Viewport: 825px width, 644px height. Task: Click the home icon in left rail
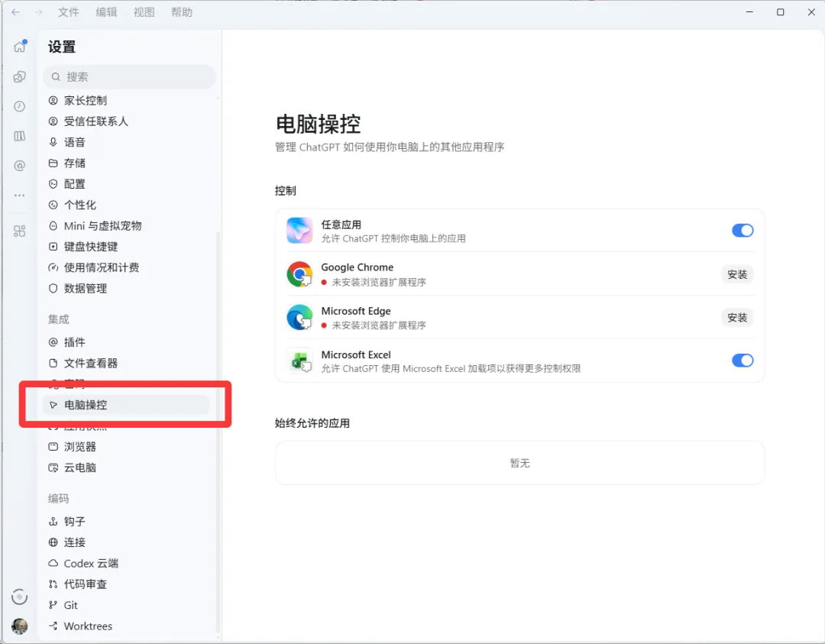(x=20, y=47)
